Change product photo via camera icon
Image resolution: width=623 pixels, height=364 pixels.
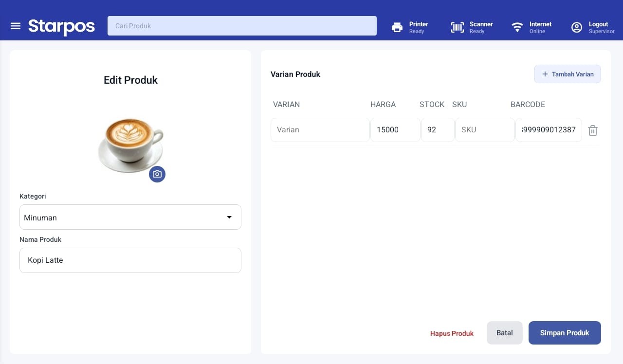pos(157,174)
